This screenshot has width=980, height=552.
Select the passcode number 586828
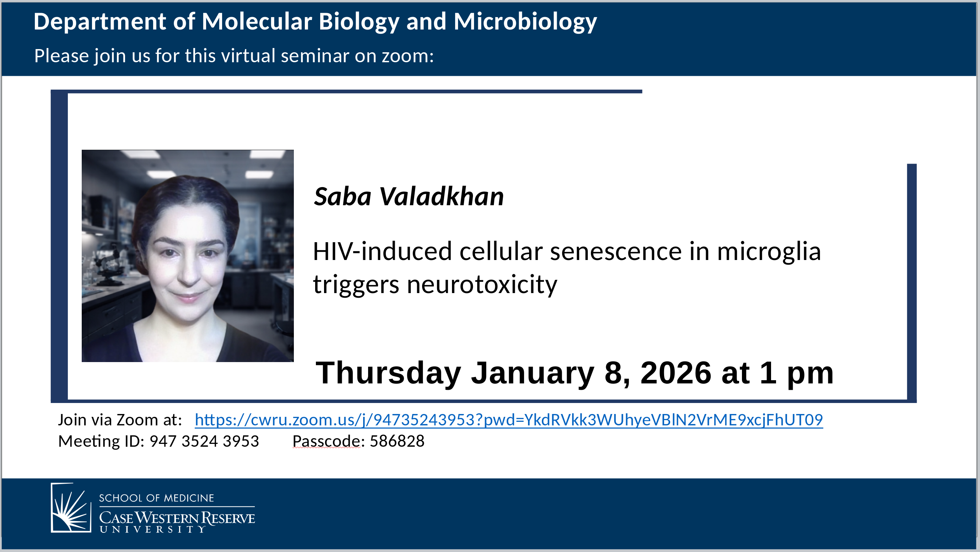click(397, 441)
